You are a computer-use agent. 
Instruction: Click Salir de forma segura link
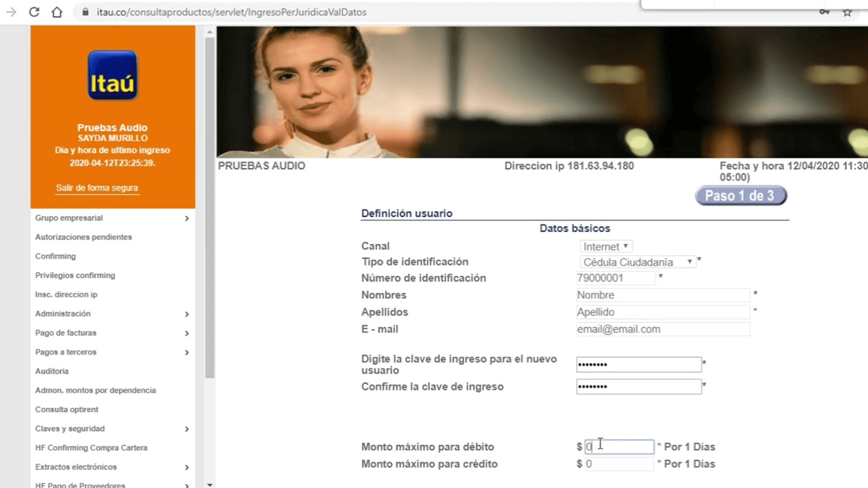point(97,188)
